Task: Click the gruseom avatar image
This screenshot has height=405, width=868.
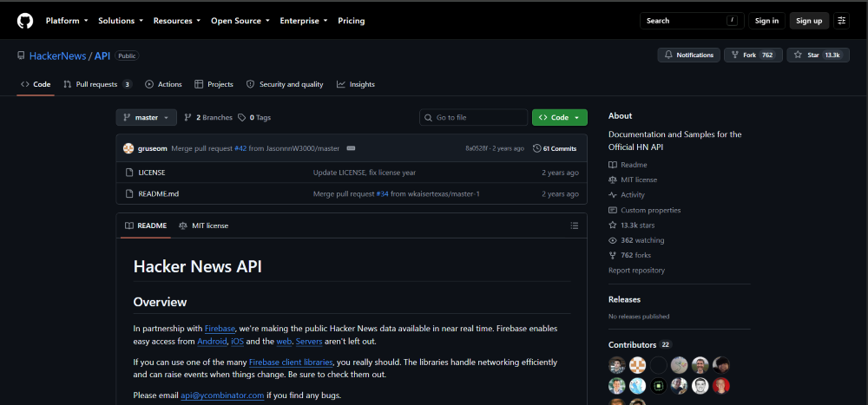Action: click(x=128, y=148)
